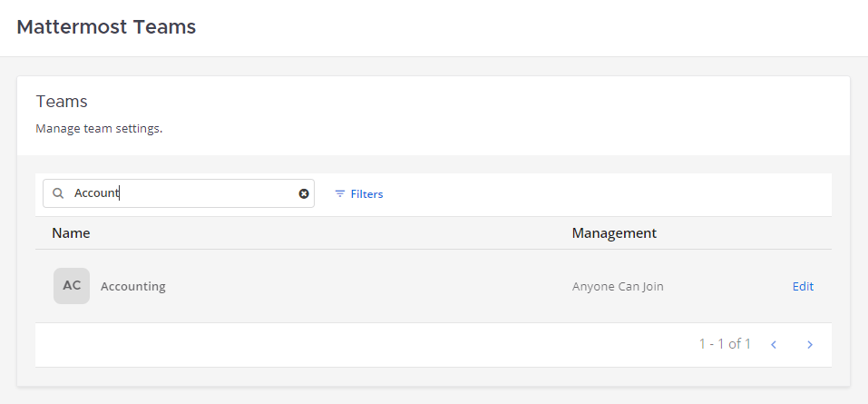Viewport: 868px width, 404px height.
Task: Open the Filters dropdown label
Action: coord(366,194)
